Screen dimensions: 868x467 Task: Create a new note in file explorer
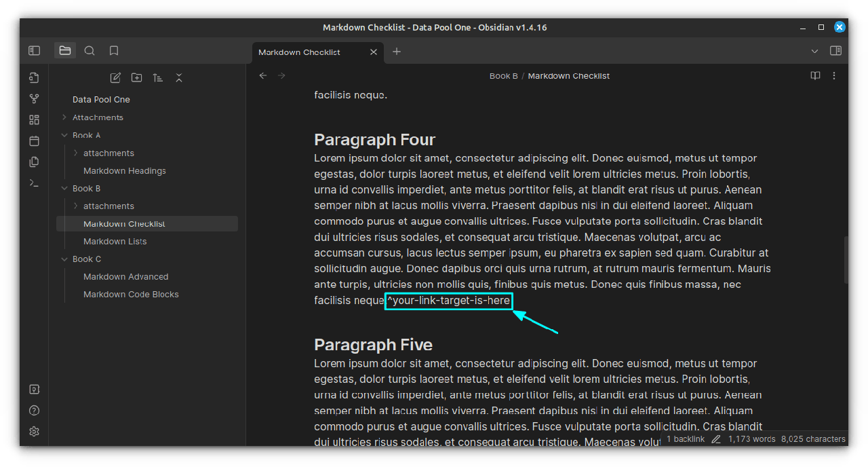115,77
